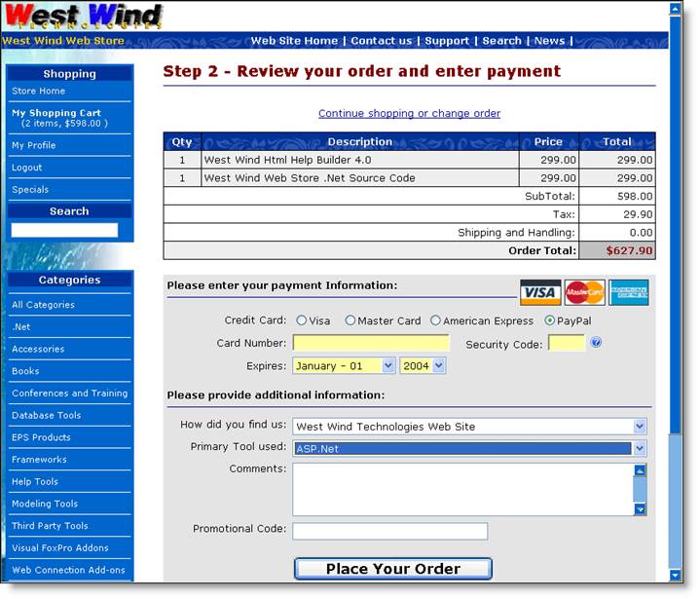Image resolution: width=700 pixels, height=600 pixels.
Task: Open Support in the top navigation
Action: (447, 41)
